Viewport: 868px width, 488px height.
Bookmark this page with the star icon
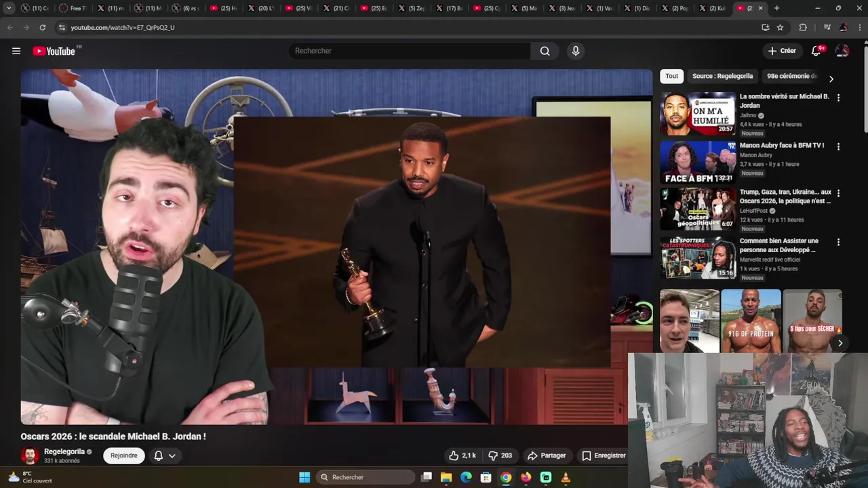click(780, 27)
